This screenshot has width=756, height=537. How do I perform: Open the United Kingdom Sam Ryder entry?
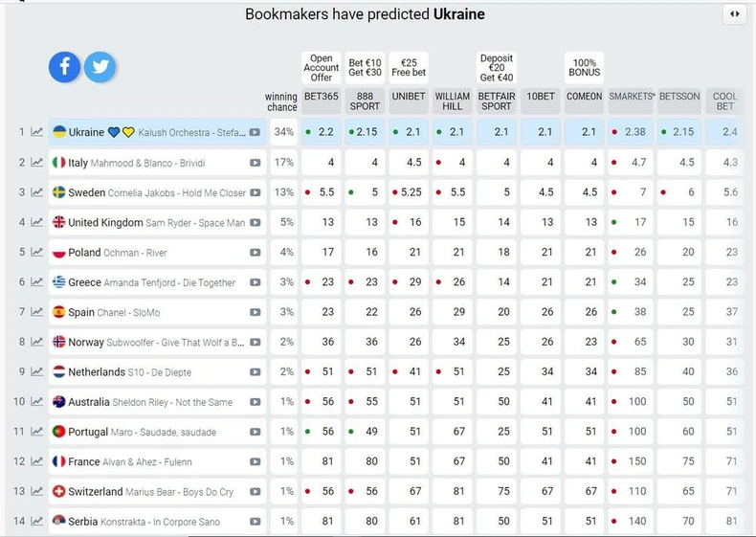156,222
